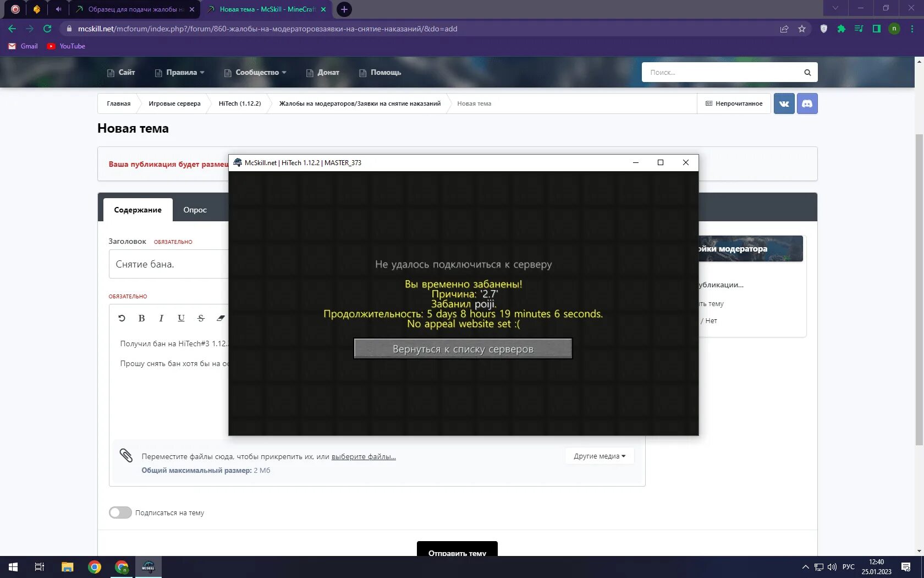Apply bold formatting in the editor

tap(141, 318)
